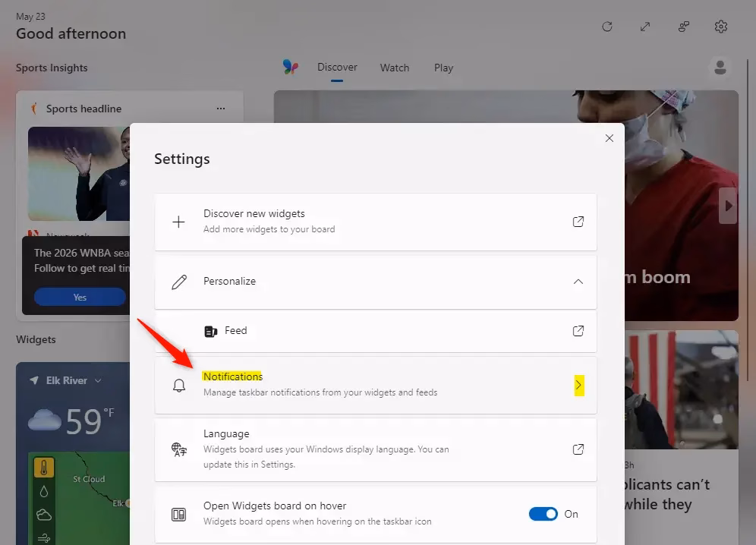Turn off Open Widgets board on hover

tap(543, 514)
